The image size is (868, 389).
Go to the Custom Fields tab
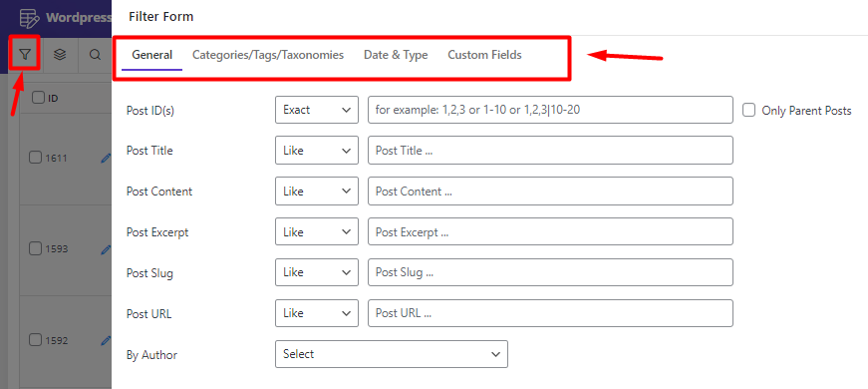pyautogui.click(x=485, y=55)
